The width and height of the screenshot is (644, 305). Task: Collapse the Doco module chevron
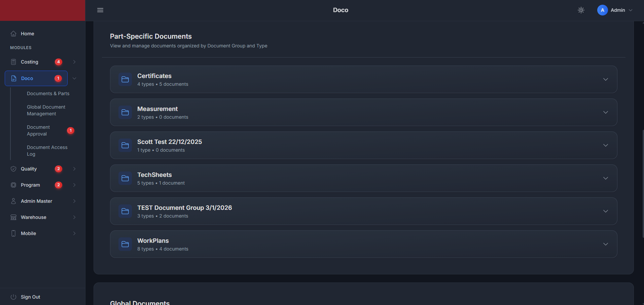(74, 78)
